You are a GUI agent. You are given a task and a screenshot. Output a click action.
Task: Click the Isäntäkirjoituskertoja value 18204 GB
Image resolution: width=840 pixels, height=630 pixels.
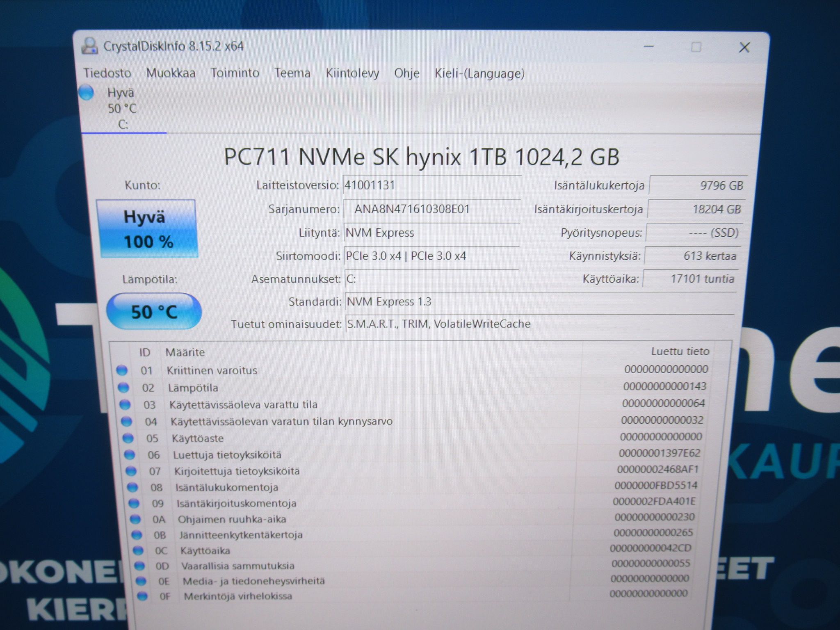tap(696, 209)
